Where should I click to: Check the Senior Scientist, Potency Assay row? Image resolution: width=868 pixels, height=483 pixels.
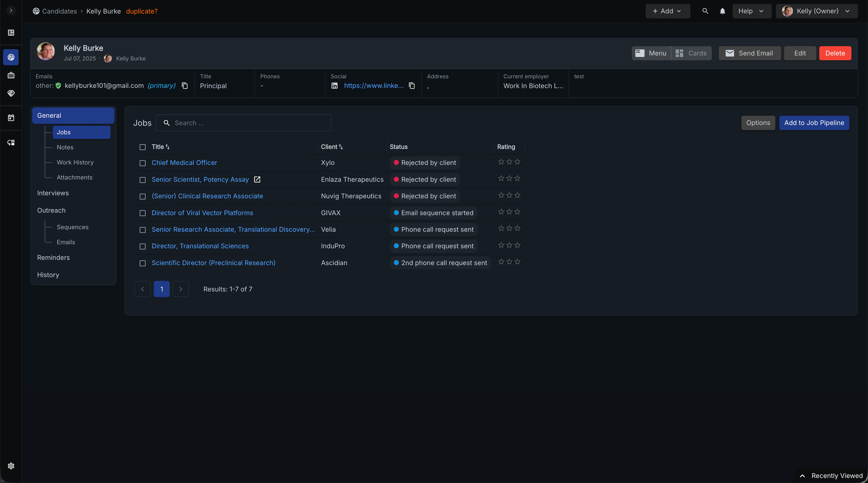click(x=143, y=180)
